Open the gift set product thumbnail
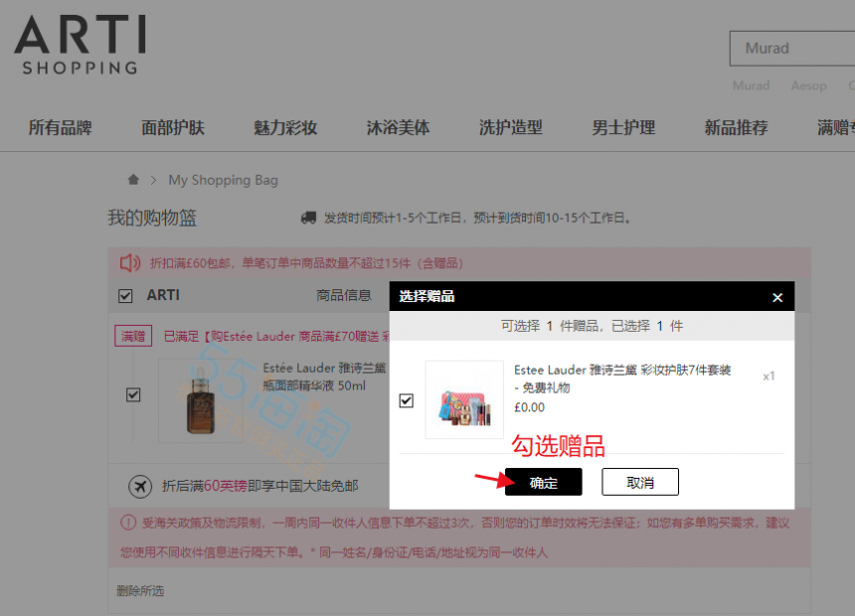The height and width of the screenshot is (616, 855). [464, 399]
